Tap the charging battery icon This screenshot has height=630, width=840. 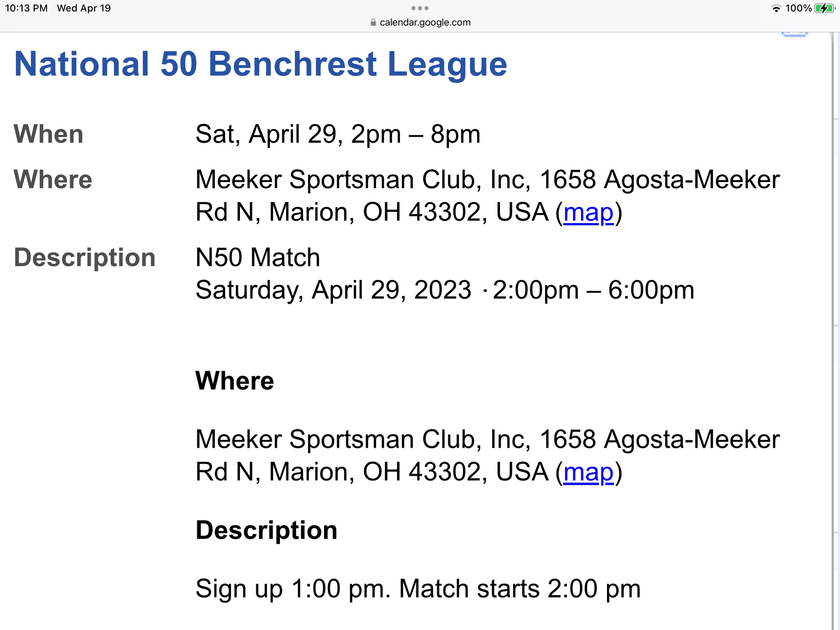point(824,8)
